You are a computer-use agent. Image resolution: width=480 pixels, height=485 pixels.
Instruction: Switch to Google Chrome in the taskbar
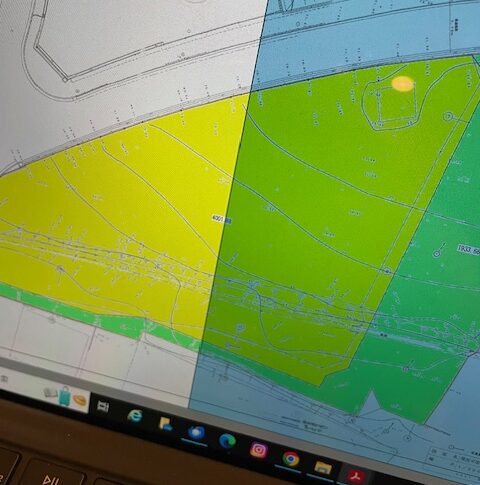coord(291,459)
